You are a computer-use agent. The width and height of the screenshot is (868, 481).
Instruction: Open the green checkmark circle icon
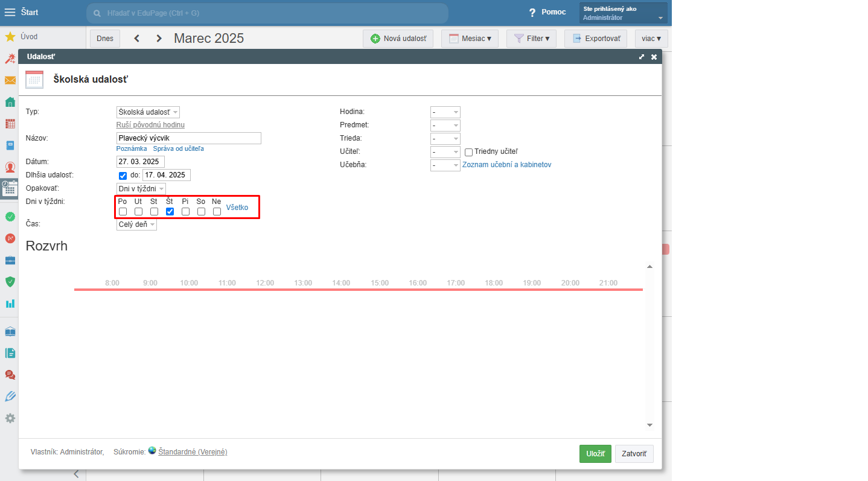[10, 216]
